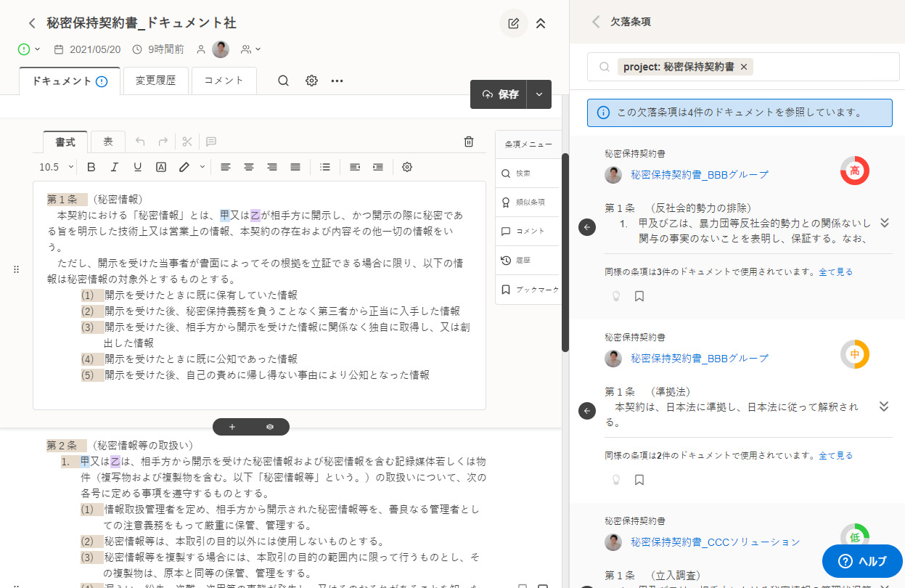Screen dimensions: 905x588
Task: Switch to the 変更履歴 tab
Action: pos(155,81)
